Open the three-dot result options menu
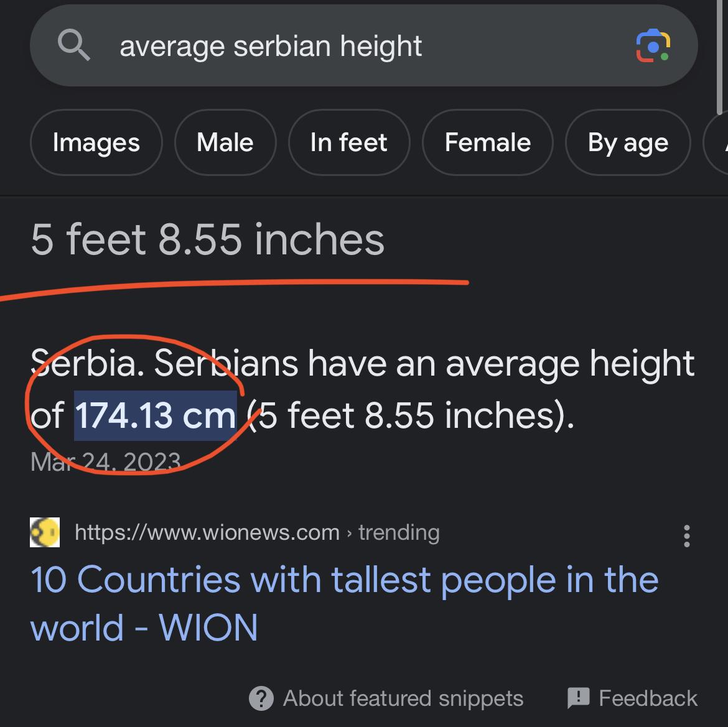This screenshot has width=728, height=727. click(x=686, y=535)
